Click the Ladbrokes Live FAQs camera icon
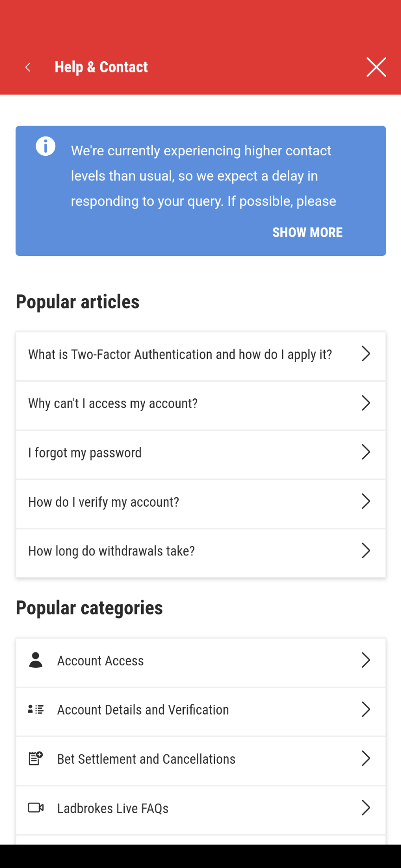Image resolution: width=401 pixels, height=868 pixels. 36,808
